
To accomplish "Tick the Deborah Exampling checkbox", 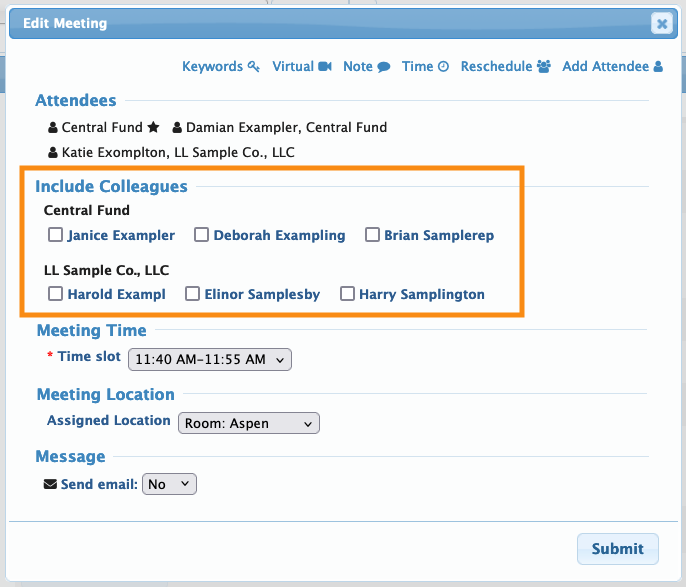I will (202, 235).
